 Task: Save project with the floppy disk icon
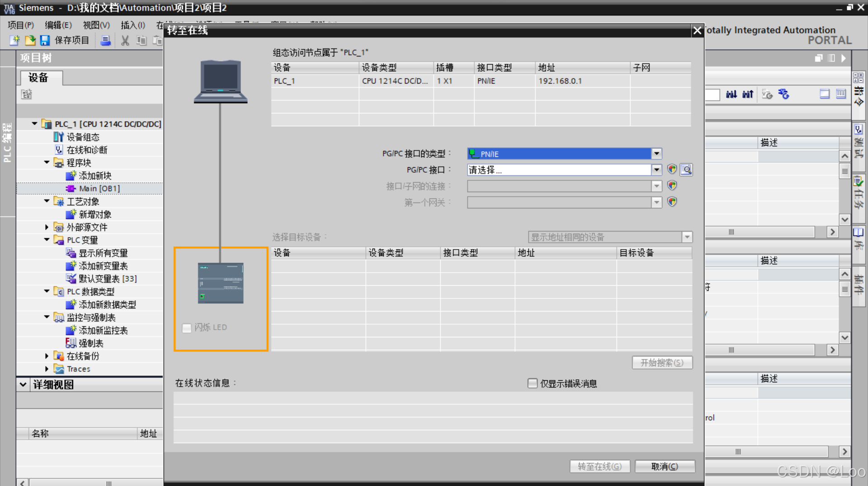[45, 40]
